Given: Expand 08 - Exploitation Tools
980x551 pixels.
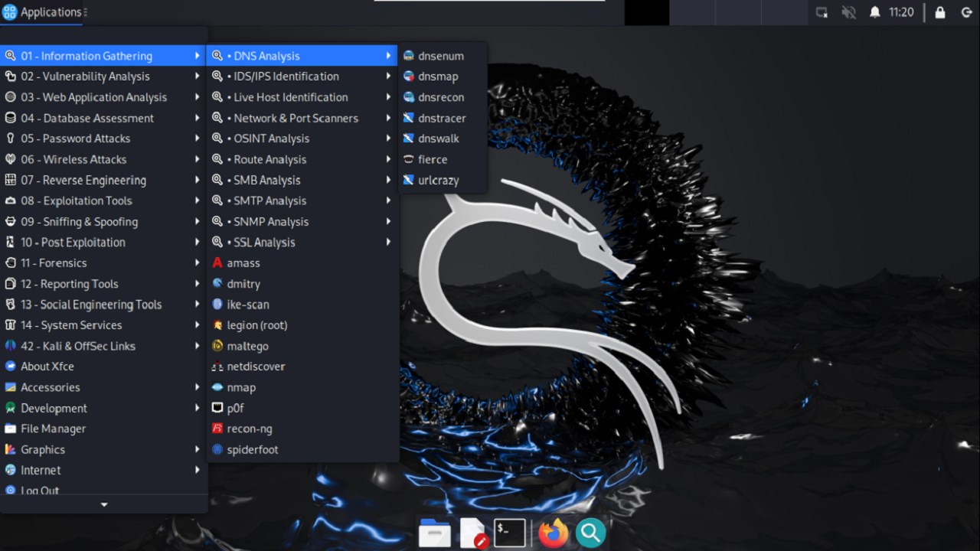Looking at the screenshot, I should [x=104, y=201].
